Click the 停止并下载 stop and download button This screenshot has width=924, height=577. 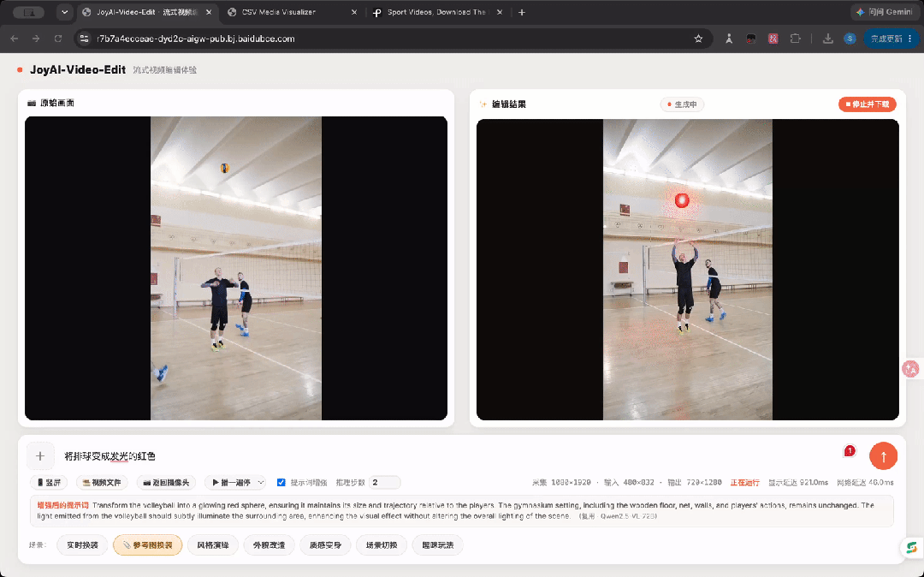(x=868, y=104)
